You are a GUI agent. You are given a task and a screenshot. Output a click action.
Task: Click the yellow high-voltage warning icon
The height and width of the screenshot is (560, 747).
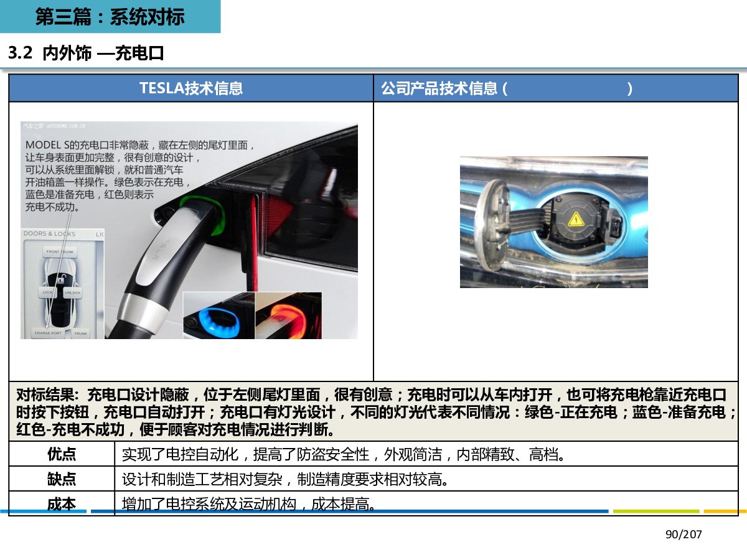coord(575,218)
